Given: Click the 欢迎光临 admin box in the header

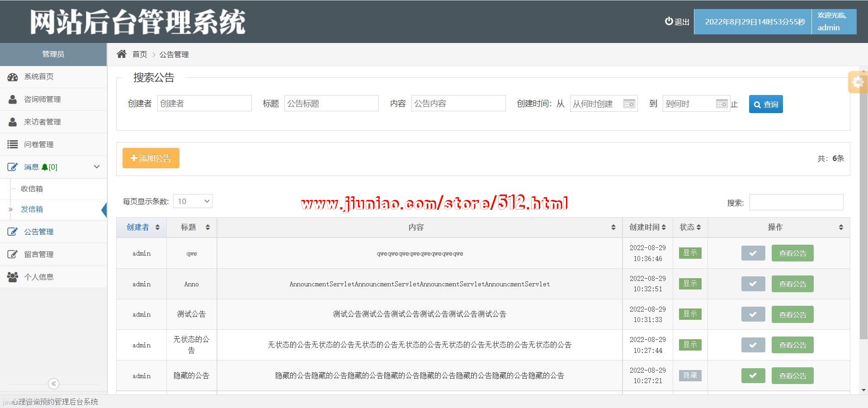Looking at the screenshot, I should [834, 22].
